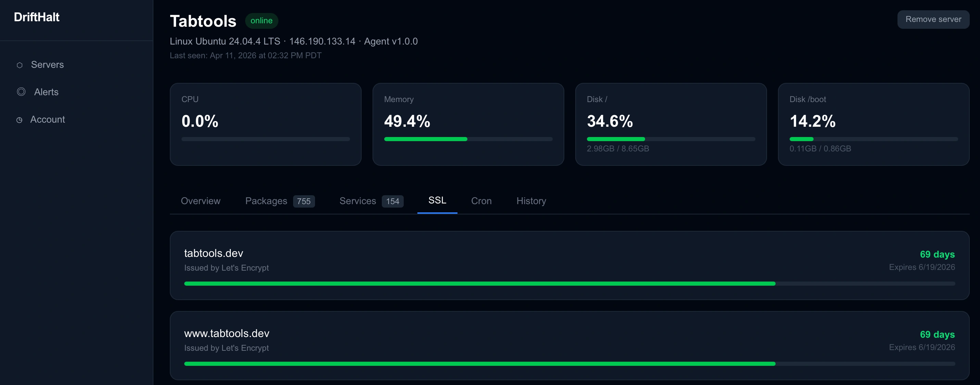
Task: Click the Memory usage progress bar
Action: pos(468,139)
